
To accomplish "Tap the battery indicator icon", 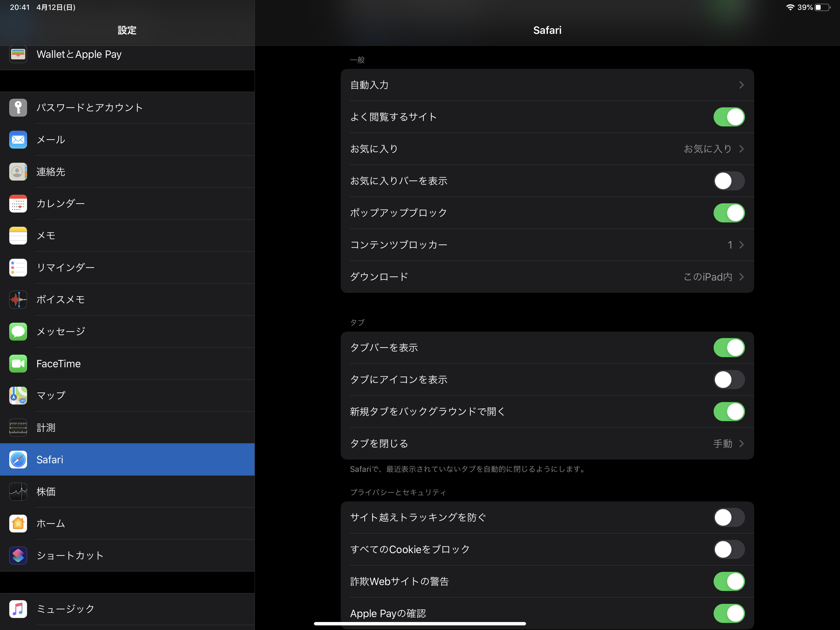I will [x=822, y=7].
